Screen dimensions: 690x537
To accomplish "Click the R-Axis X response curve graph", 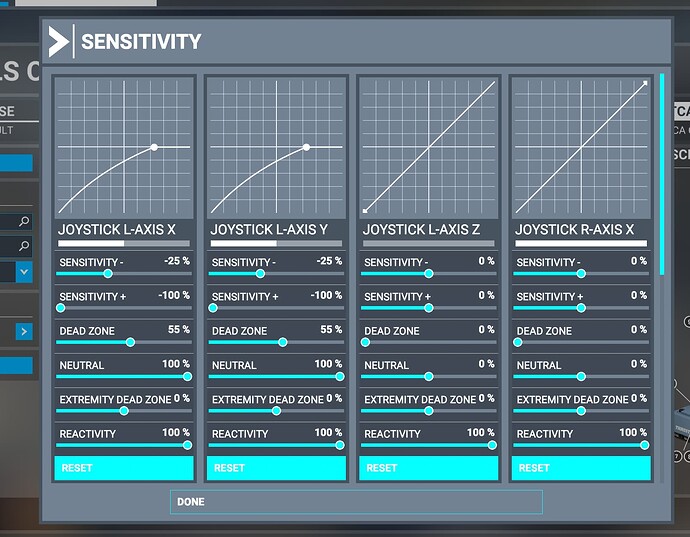I will coord(581,147).
